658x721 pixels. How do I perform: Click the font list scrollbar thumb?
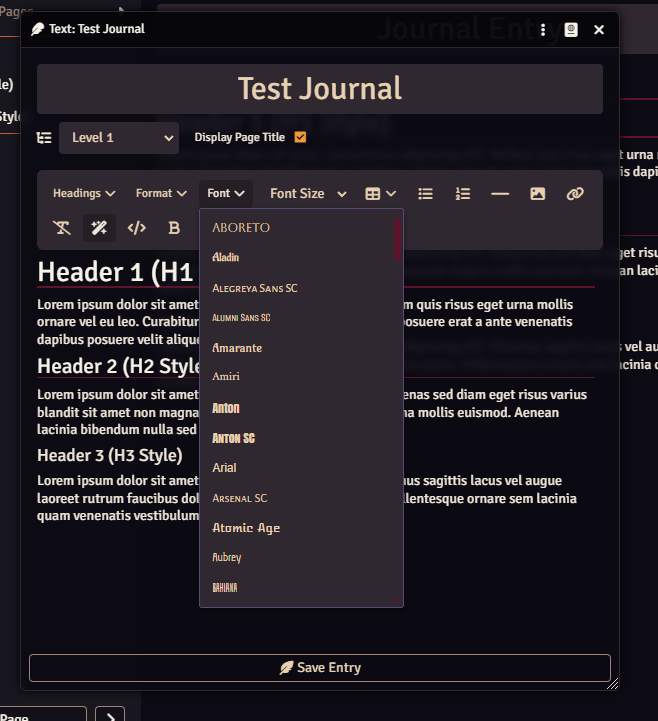398,240
